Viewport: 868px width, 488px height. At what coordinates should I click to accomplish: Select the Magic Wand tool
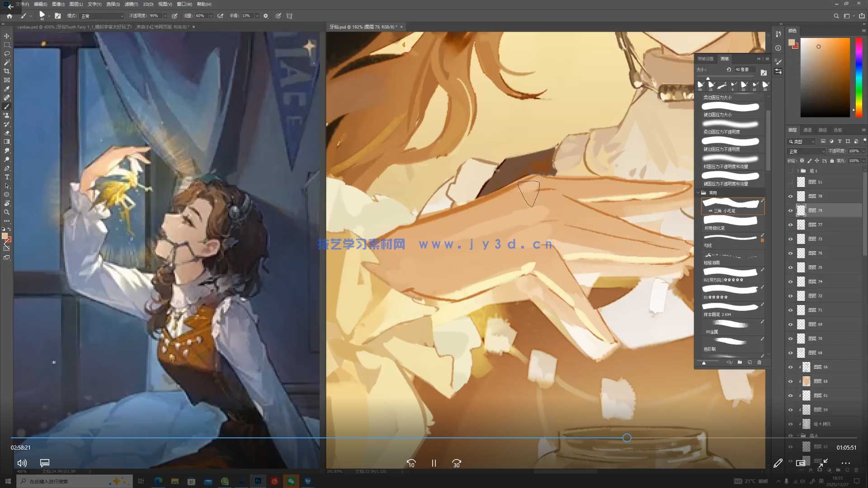7,62
